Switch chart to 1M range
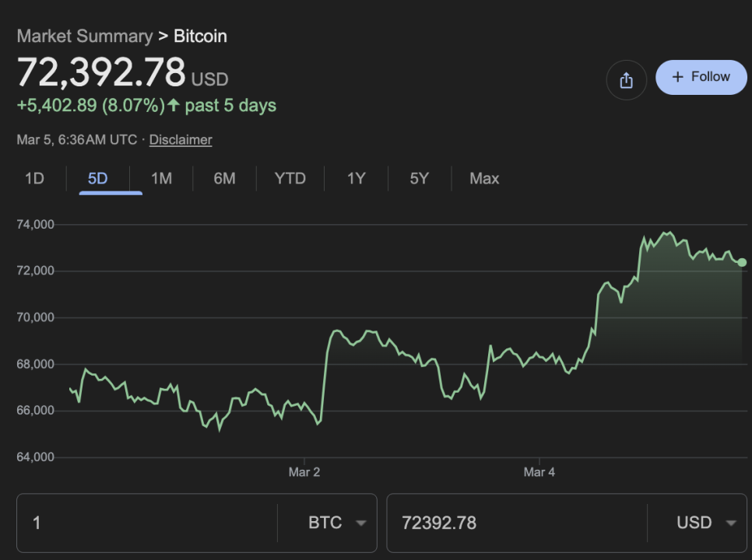Screen dimensions: 752x560 tap(161, 179)
